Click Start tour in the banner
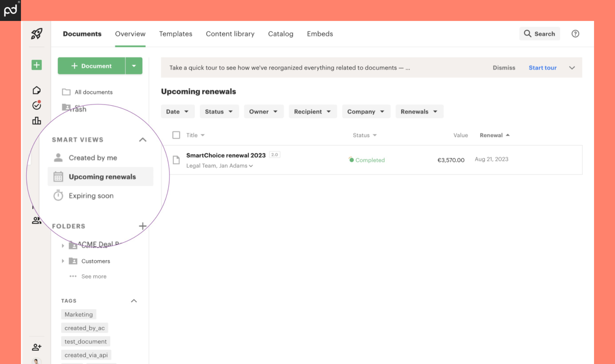 point(542,68)
